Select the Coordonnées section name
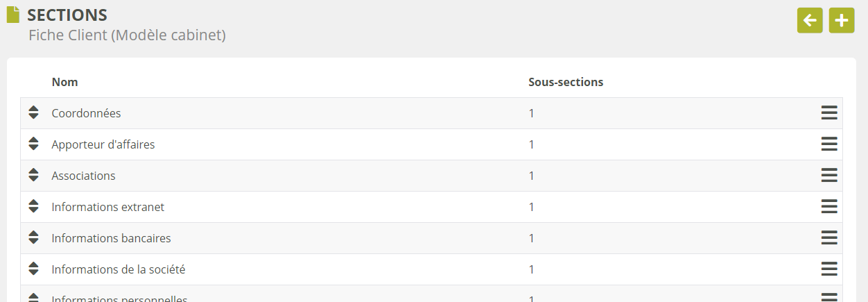 (86, 113)
